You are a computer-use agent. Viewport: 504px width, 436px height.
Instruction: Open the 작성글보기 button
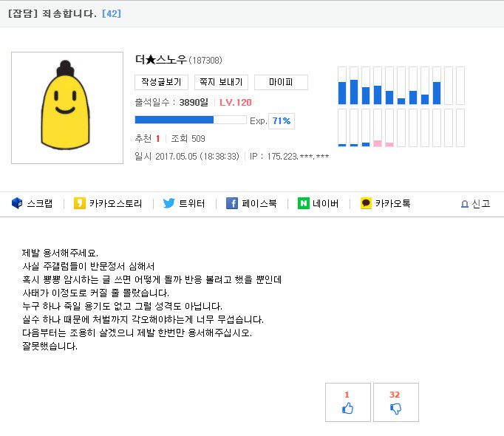click(x=161, y=82)
